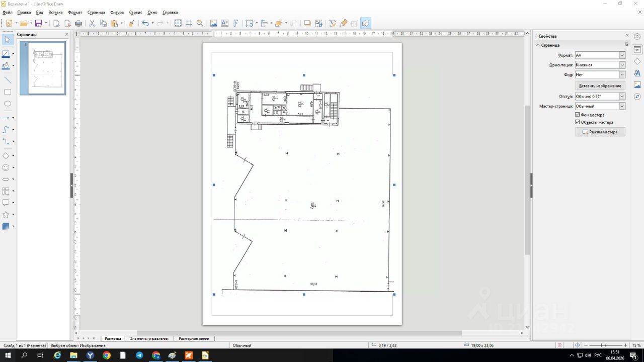Open the notification center in taskbar
Viewport: 644px width, 362px height.
pyautogui.click(x=633, y=355)
